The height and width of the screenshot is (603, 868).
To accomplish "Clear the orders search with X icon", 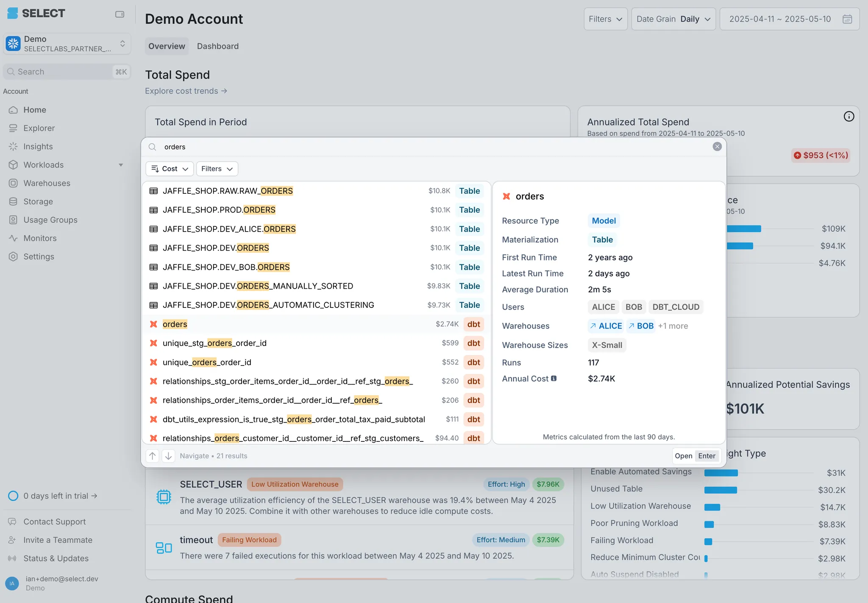I will (x=717, y=147).
